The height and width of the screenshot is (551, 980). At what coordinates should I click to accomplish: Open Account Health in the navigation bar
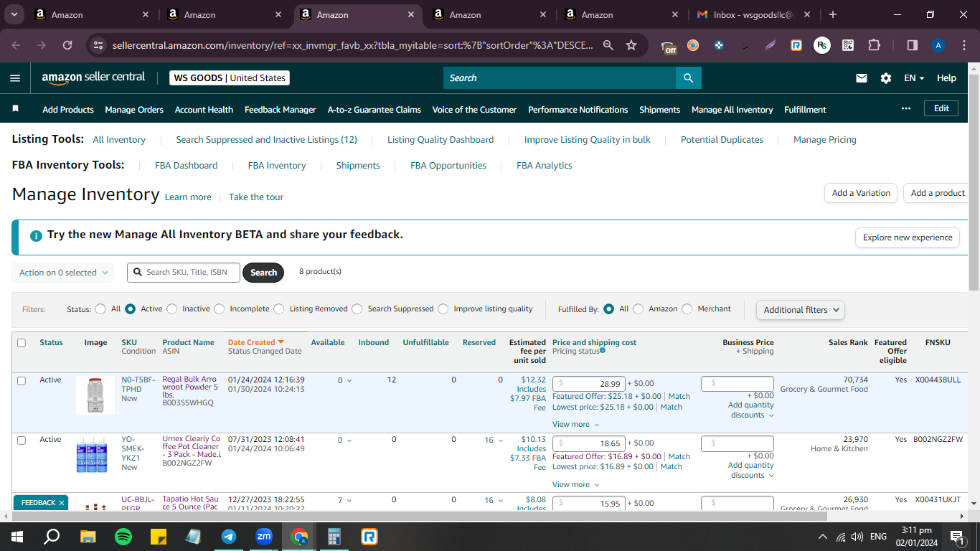(204, 110)
